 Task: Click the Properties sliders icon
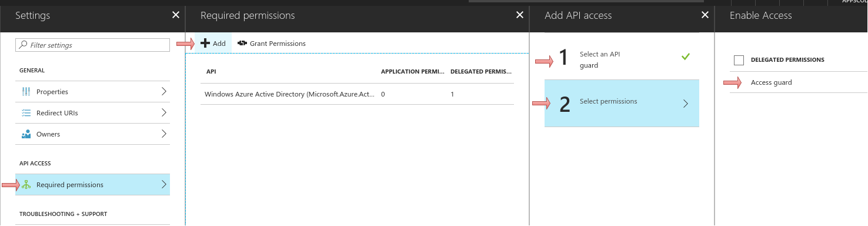click(26, 92)
